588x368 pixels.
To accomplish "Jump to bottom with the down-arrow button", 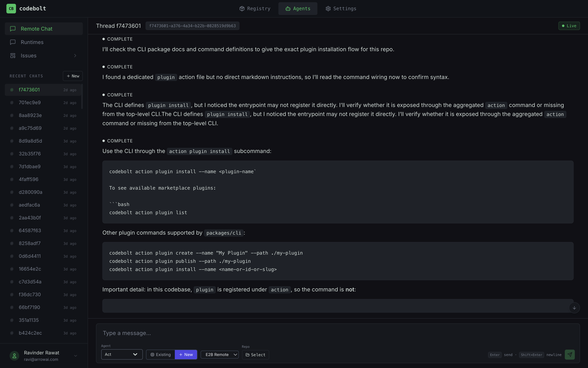I will click(x=574, y=308).
